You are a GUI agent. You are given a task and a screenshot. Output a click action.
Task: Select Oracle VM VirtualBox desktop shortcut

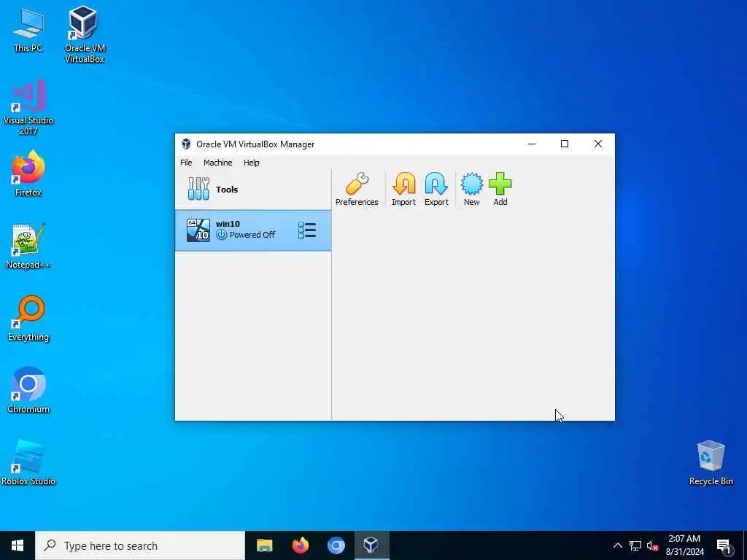(x=85, y=34)
